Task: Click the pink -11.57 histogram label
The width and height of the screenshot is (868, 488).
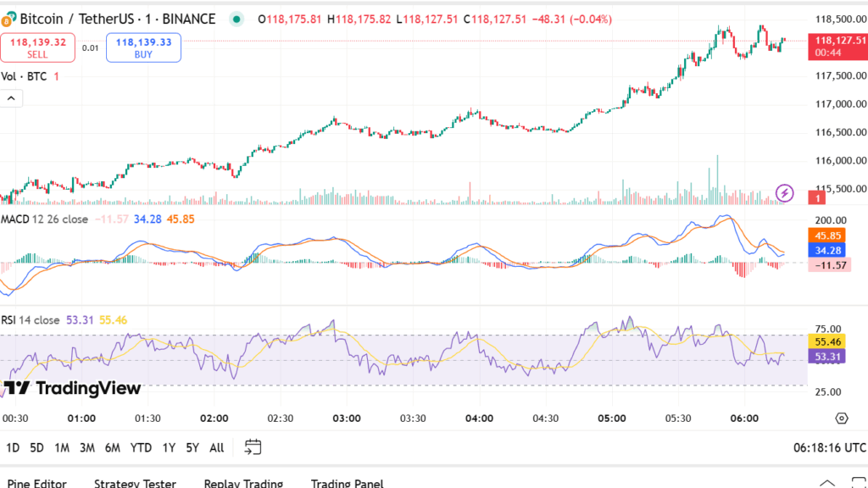Action: click(x=830, y=265)
